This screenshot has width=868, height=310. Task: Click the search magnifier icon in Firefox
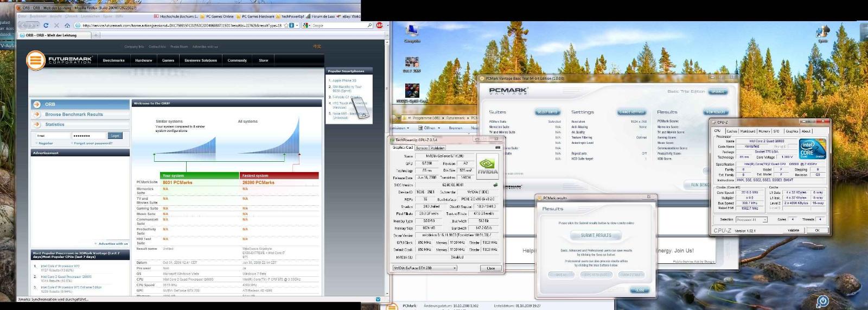(370, 25)
